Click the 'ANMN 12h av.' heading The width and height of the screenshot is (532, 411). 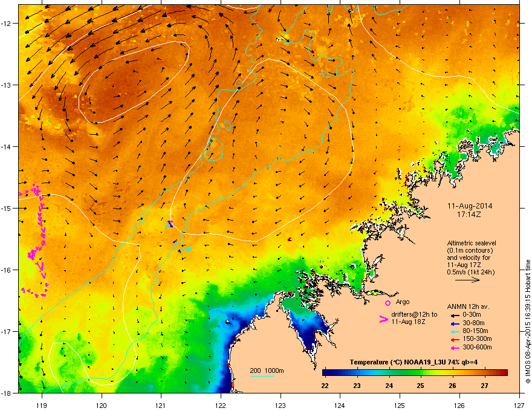pyautogui.click(x=468, y=306)
